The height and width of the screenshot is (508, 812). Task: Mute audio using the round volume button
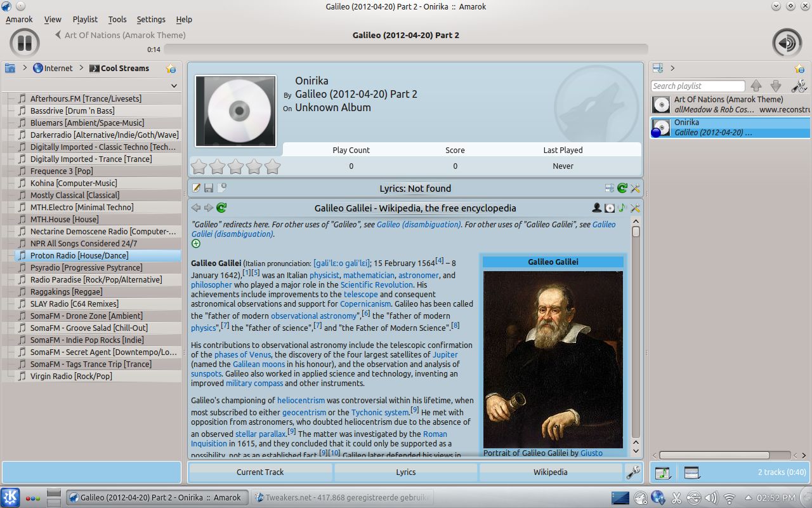pyautogui.click(x=787, y=43)
